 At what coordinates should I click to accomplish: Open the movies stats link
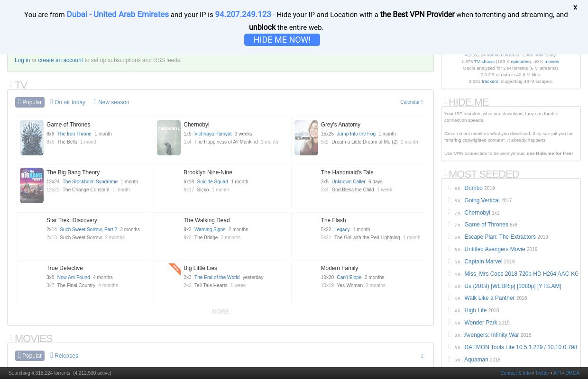pyautogui.click(x=551, y=62)
